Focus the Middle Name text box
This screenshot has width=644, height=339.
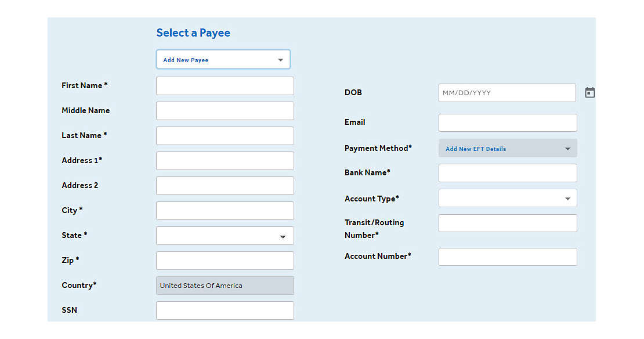click(225, 111)
